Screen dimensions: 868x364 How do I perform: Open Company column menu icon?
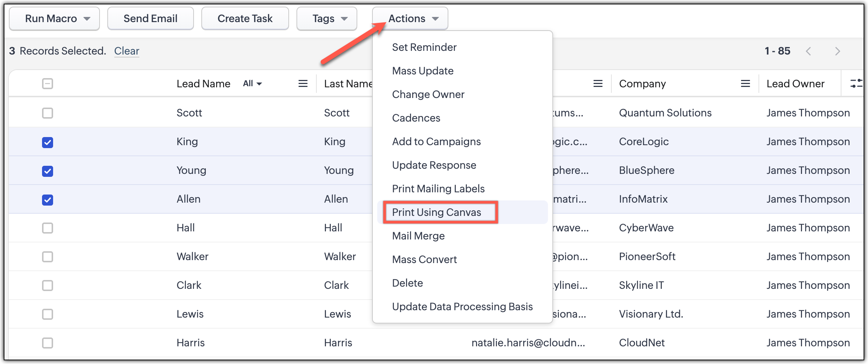[x=745, y=84]
